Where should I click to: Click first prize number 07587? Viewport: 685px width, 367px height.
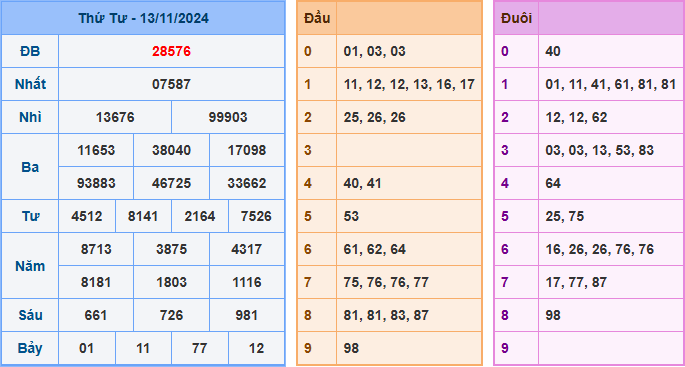(x=171, y=84)
